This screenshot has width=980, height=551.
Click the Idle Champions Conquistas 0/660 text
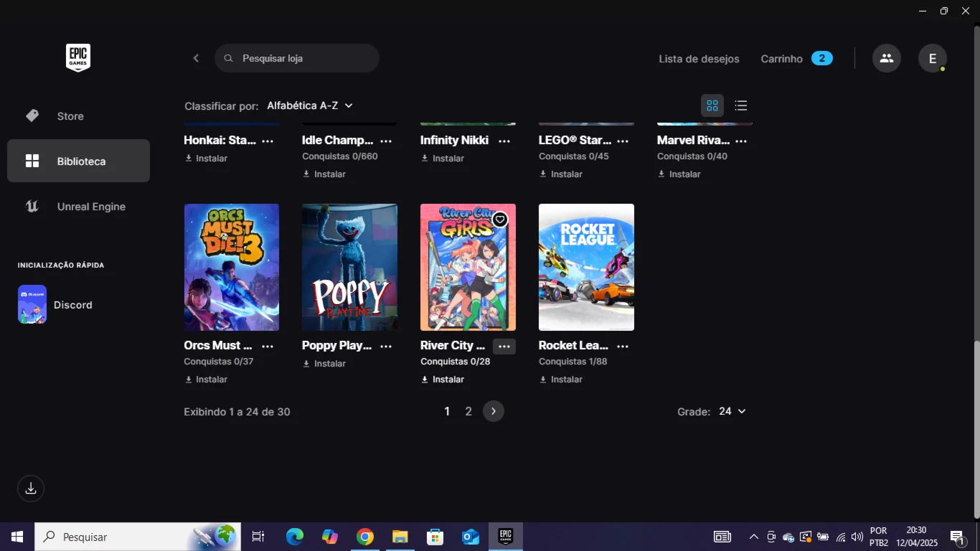(x=340, y=156)
